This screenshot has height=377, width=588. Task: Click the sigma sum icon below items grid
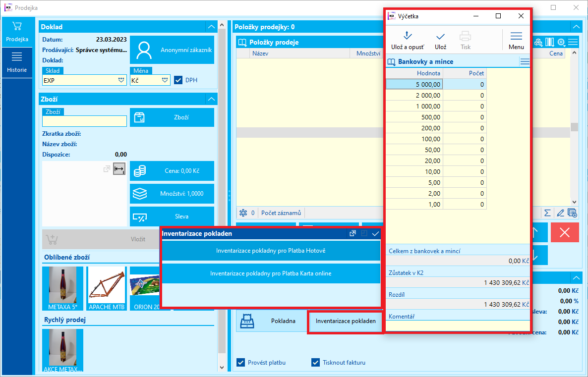[x=547, y=213]
